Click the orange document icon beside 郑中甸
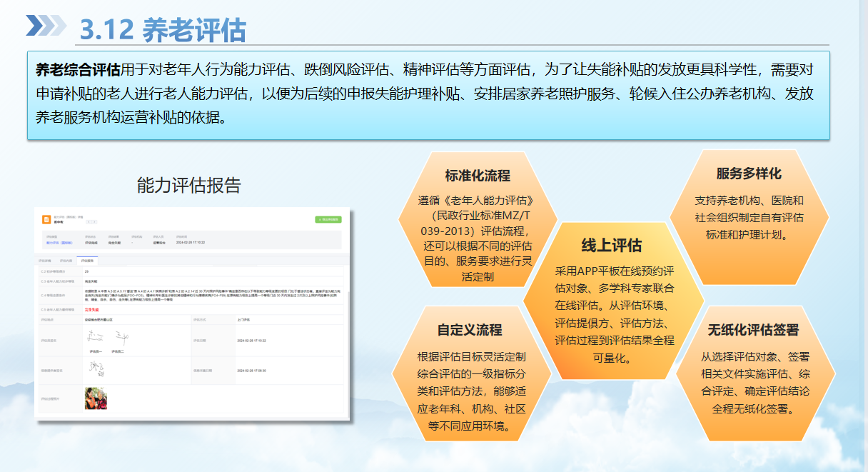The image size is (868, 472). coord(45,219)
